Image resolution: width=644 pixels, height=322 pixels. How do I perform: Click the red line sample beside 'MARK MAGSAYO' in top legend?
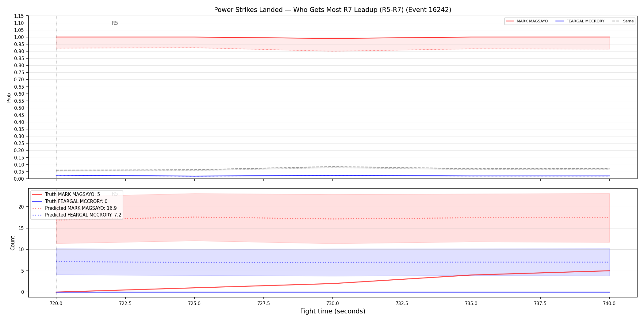pos(510,21)
